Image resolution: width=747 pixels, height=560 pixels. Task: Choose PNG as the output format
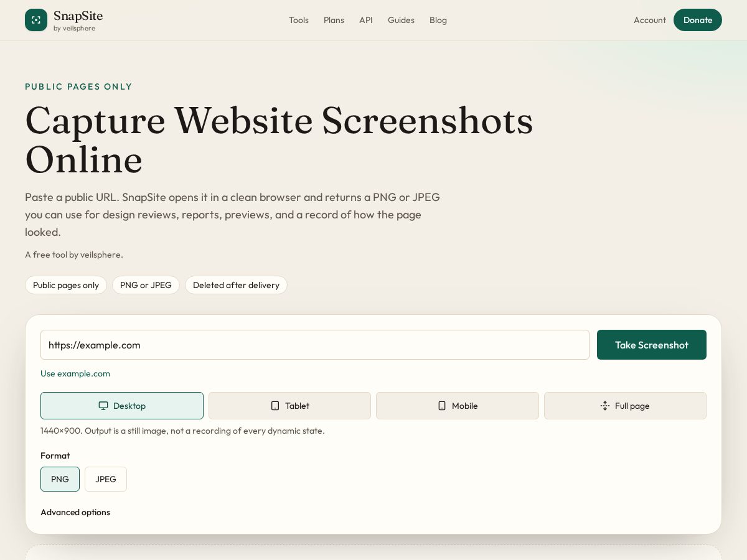coord(60,479)
